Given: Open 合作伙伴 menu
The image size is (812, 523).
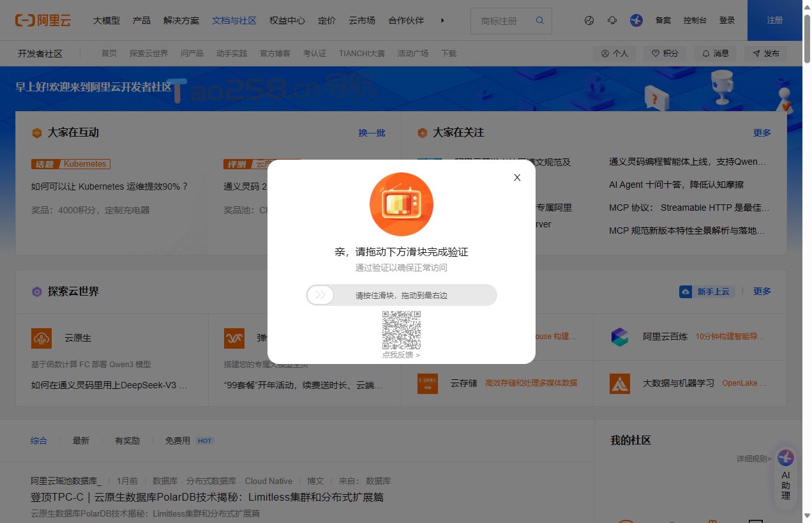Looking at the screenshot, I should [x=406, y=20].
